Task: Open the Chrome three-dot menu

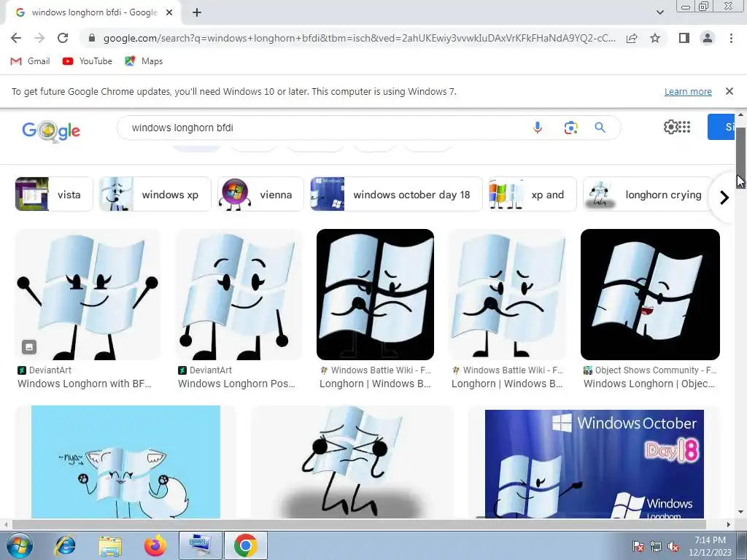Action: coord(731,38)
